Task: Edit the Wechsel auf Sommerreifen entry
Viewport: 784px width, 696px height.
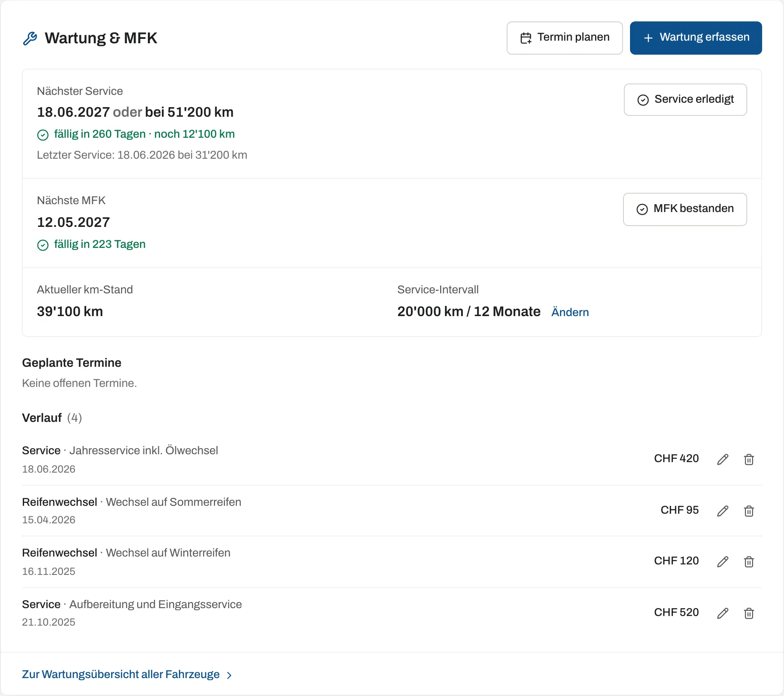Action: coord(723,511)
